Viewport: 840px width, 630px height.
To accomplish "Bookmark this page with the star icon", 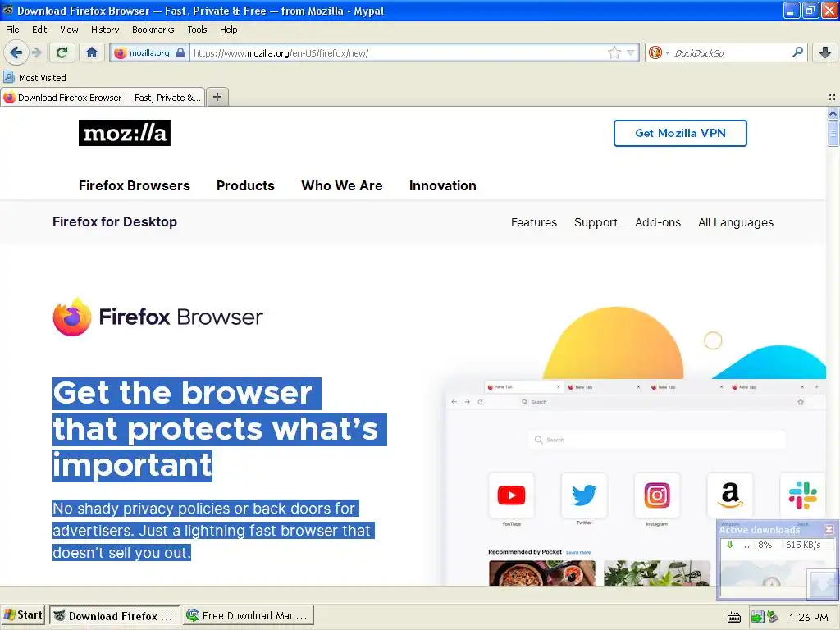I will click(614, 52).
